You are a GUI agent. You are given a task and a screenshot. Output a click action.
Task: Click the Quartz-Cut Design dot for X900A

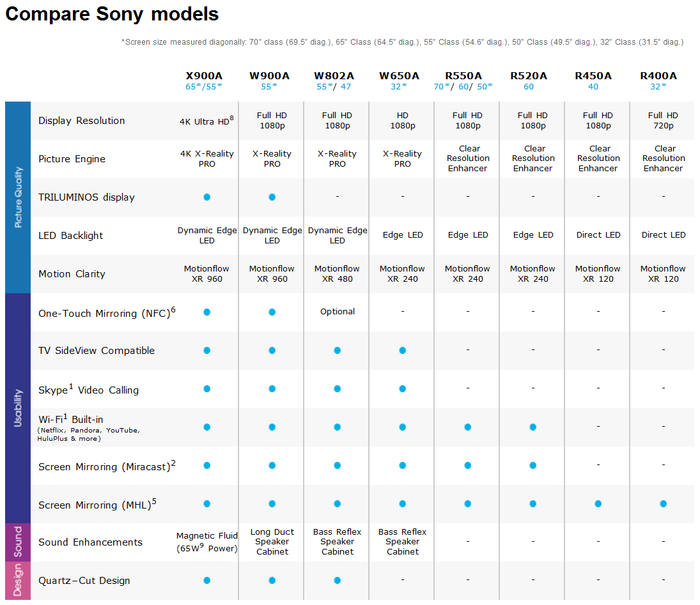(206, 581)
